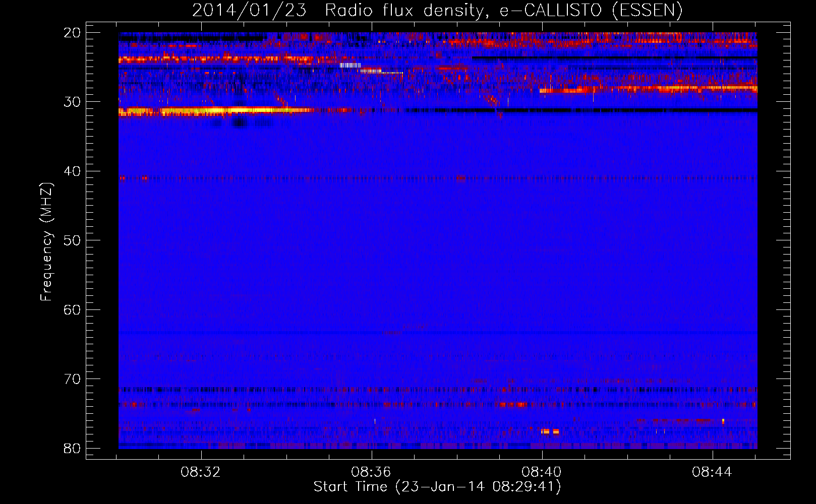Click the bright orange spots near 78 MHz
The width and height of the screenshot is (816, 504).
point(550,431)
